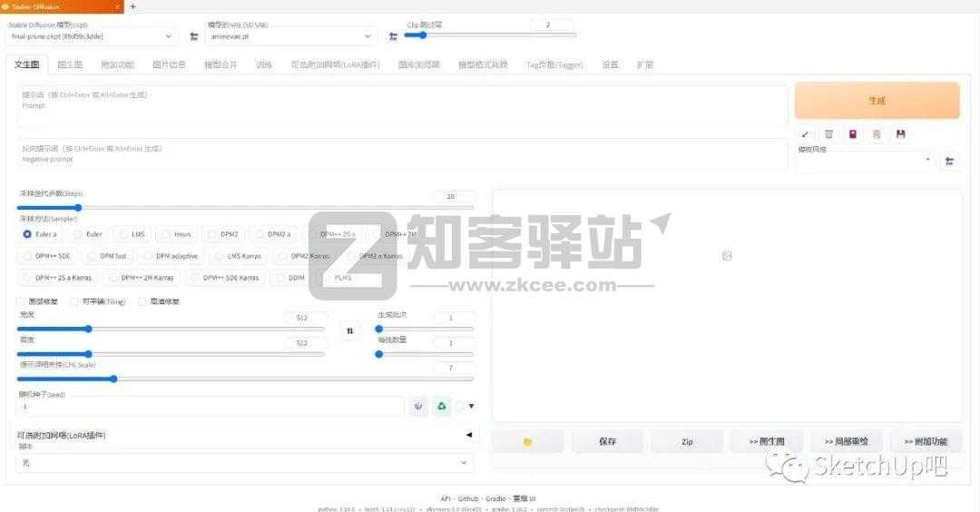Image resolution: width=980 pixels, height=512 pixels.
Task: Select the Euler a sampler radio button
Action: coord(27,234)
